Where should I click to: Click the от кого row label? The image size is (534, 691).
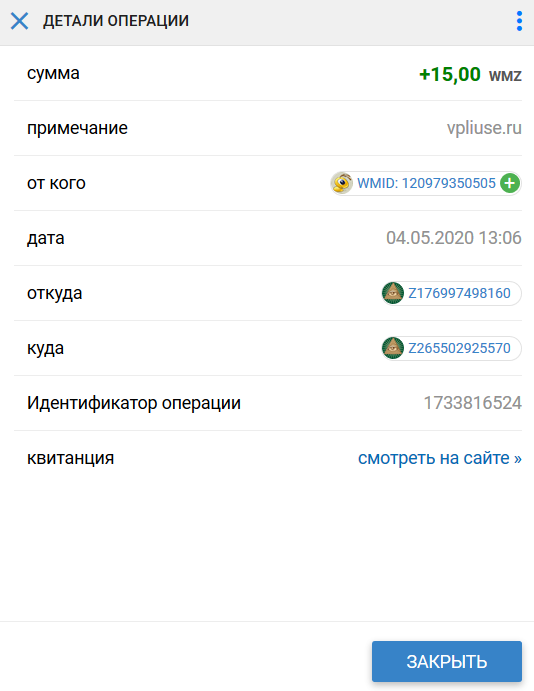point(56,183)
